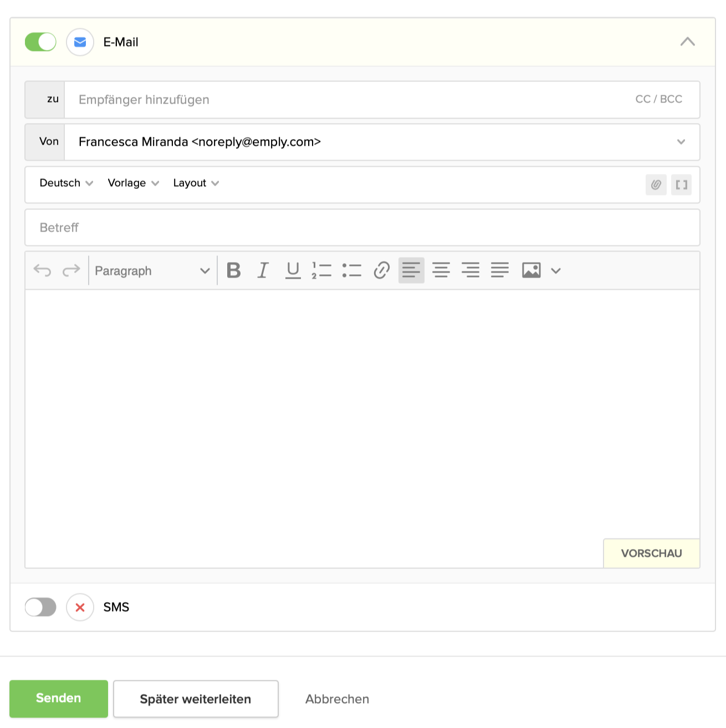
Task: Open the Layout menu
Action: tap(196, 183)
